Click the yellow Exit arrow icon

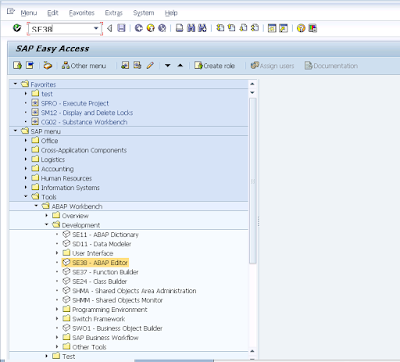point(150,28)
